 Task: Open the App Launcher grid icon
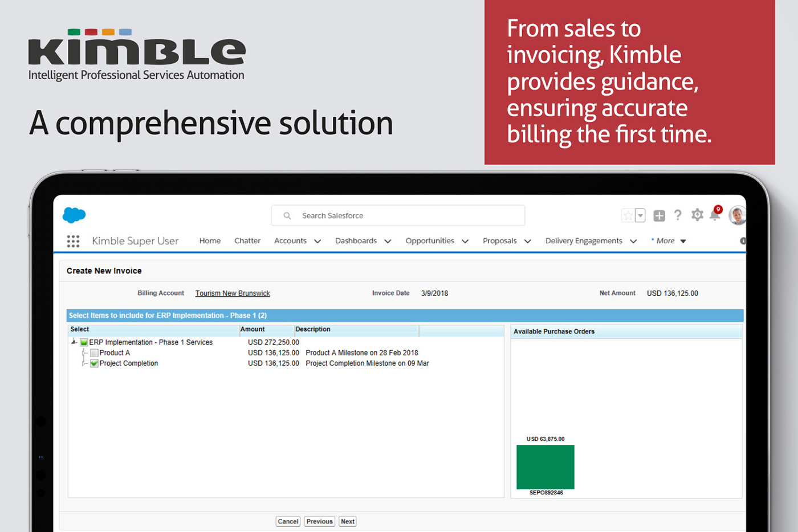[x=73, y=241]
